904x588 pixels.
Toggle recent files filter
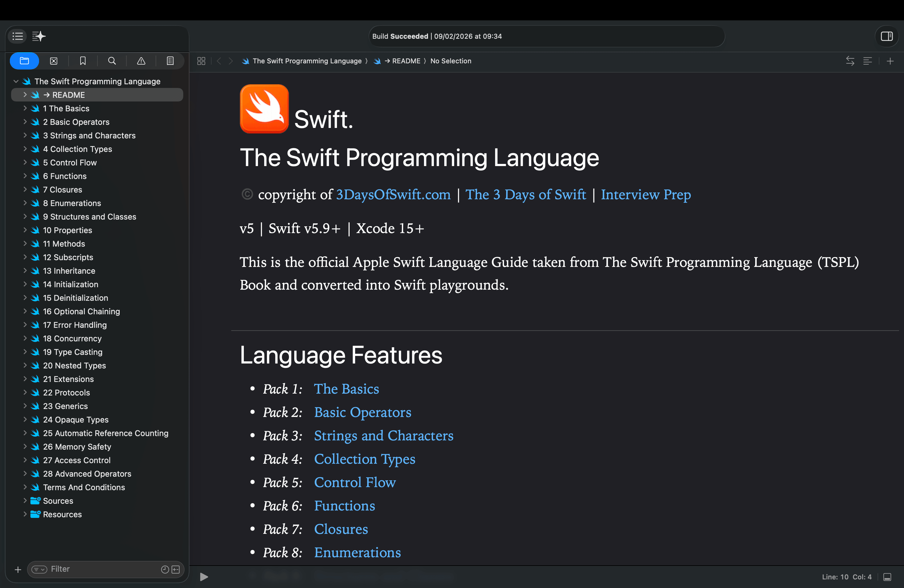point(165,569)
